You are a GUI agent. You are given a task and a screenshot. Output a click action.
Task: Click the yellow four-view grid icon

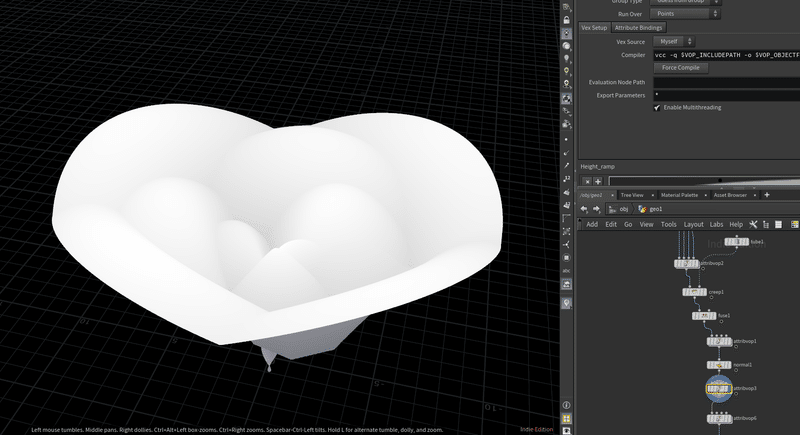(566, 419)
